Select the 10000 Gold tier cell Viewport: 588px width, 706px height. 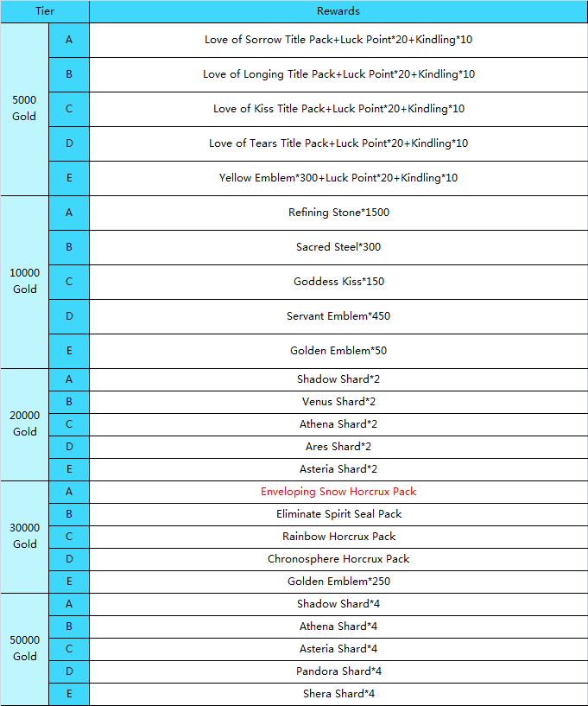click(24, 282)
